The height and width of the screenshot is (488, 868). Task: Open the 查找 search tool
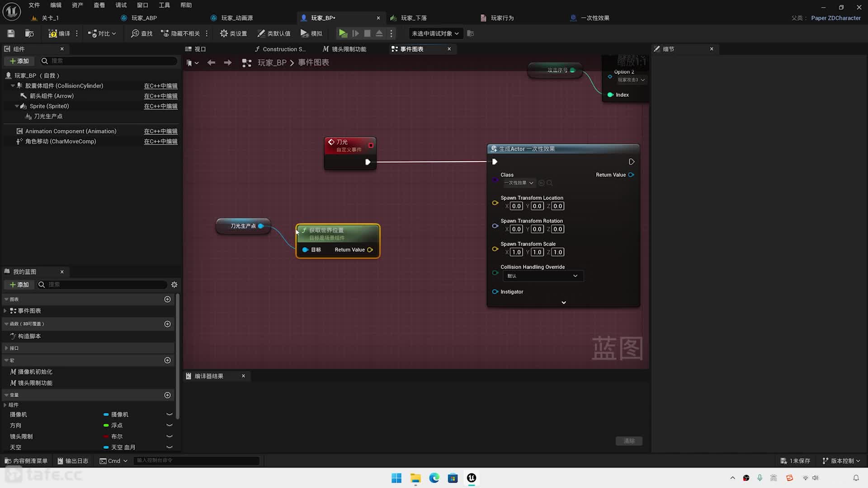[142, 33]
